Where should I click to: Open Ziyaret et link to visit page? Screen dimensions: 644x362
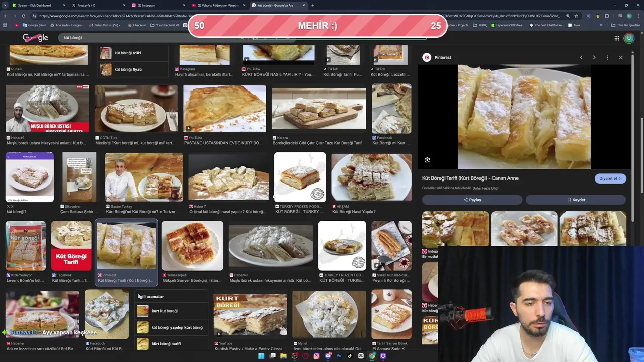610,178
